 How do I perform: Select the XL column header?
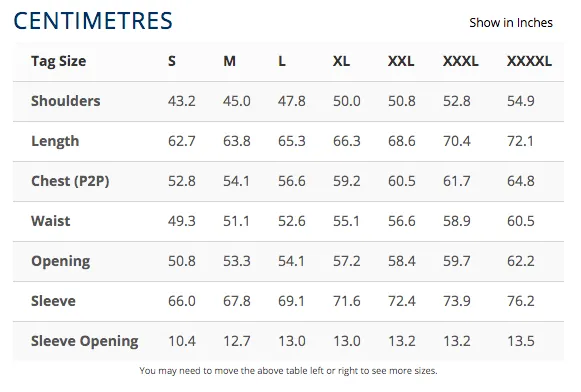[x=341, y=61]
